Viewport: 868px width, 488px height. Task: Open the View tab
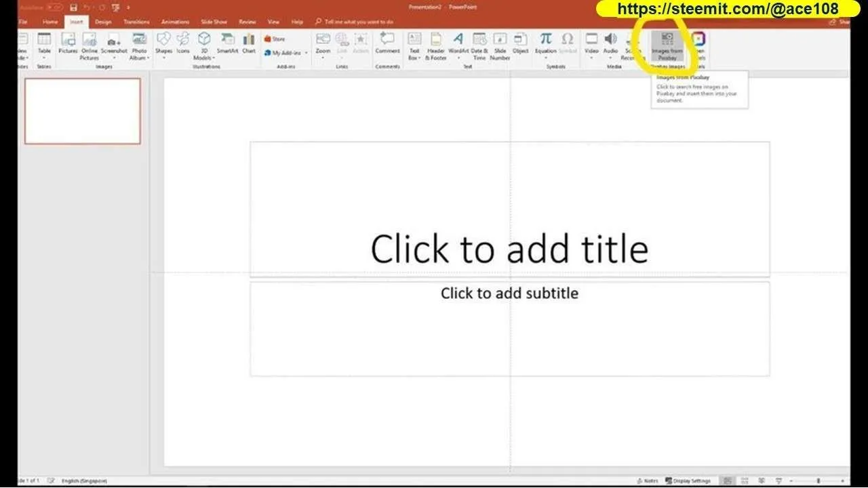[x=273, y=22]
